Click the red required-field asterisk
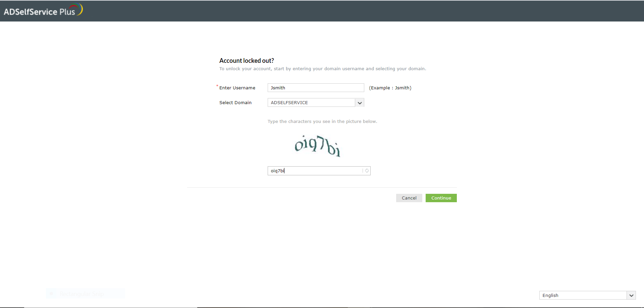The width and height of the screenshot is (644, 308). click(x=217, y=86)
